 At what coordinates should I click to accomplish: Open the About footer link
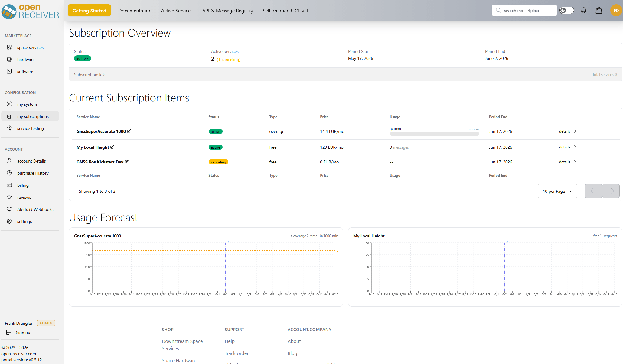[294, 341]
